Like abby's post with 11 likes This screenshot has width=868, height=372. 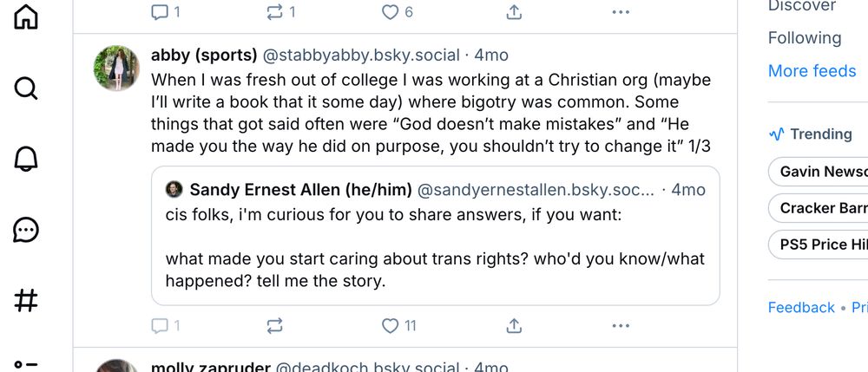(391, 326)
